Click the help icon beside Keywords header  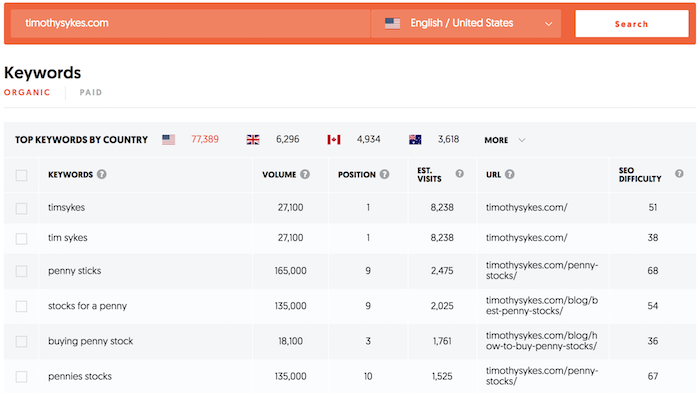(x=102, y=174)
